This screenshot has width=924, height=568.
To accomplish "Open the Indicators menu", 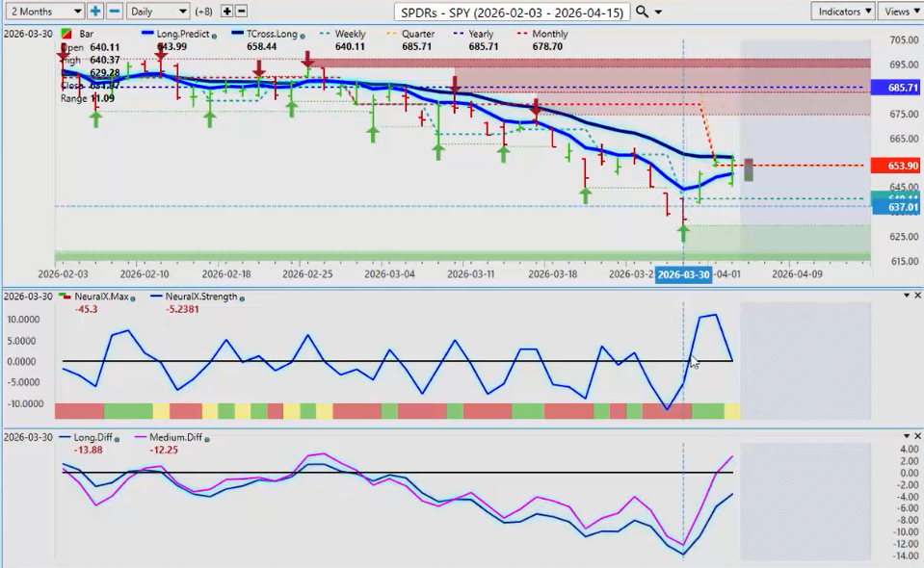I will 841,12.
